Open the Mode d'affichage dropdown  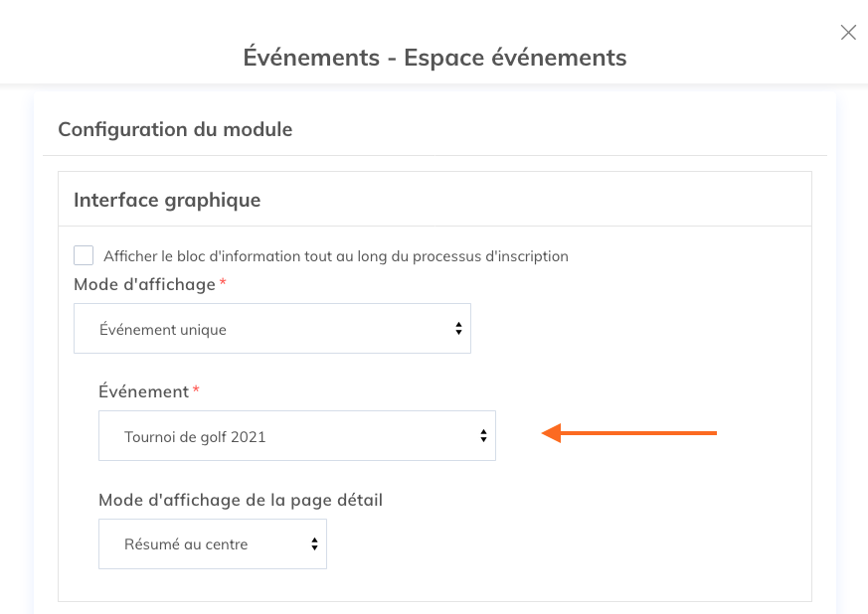coord(272,328)
